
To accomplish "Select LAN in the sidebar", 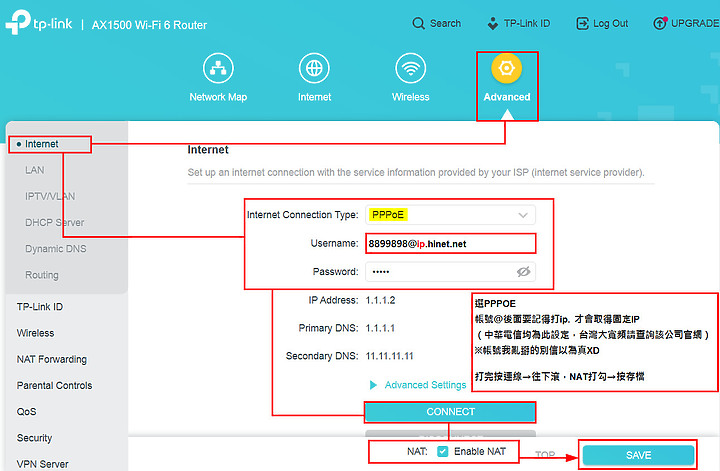I will (35, 170).
